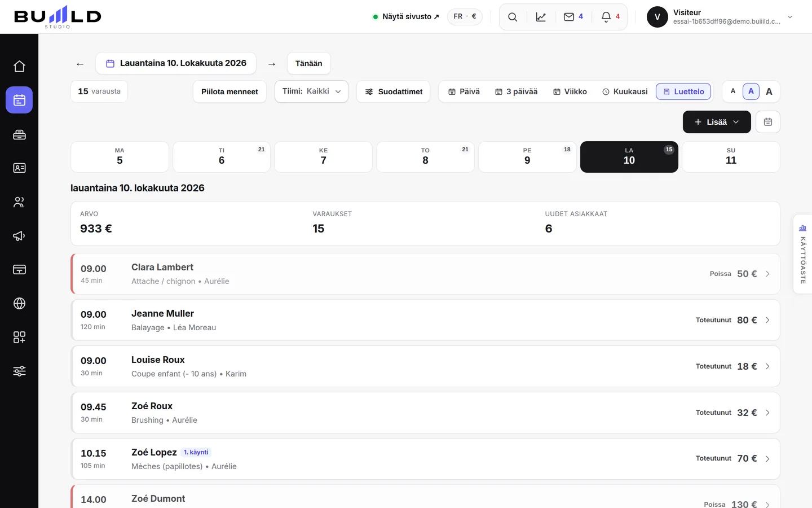Open the sliders settings icon in sidebar
Image resolution: width=812 pixels, height=508 pixels.
[19, 371]
